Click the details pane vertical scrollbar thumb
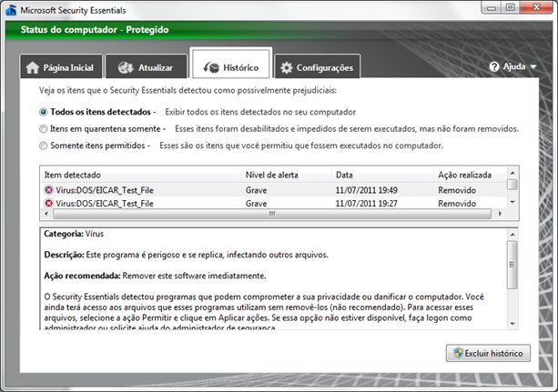The image size is (558, 392). pyautogui.click(x=512, y=265)
